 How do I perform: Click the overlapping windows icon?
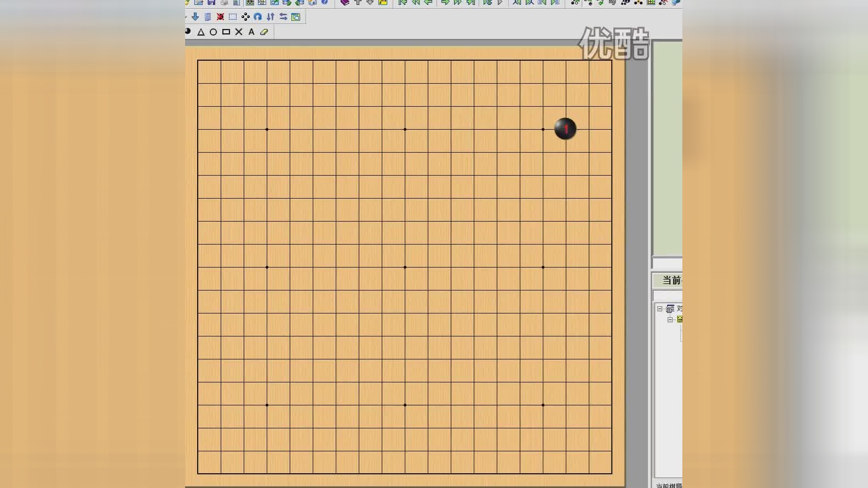point(296,17)
